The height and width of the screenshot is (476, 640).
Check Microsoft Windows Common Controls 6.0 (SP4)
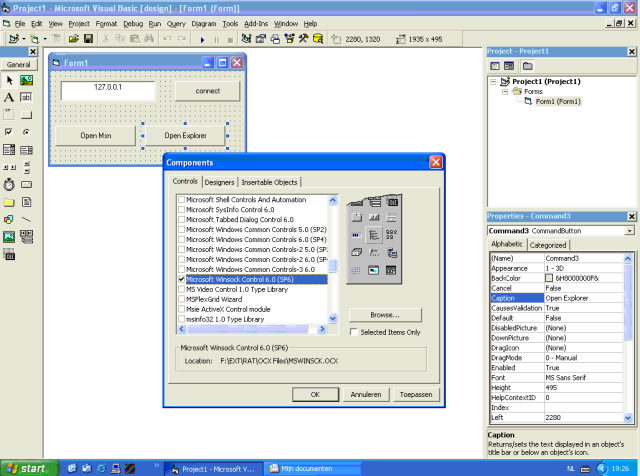(182, 240)
